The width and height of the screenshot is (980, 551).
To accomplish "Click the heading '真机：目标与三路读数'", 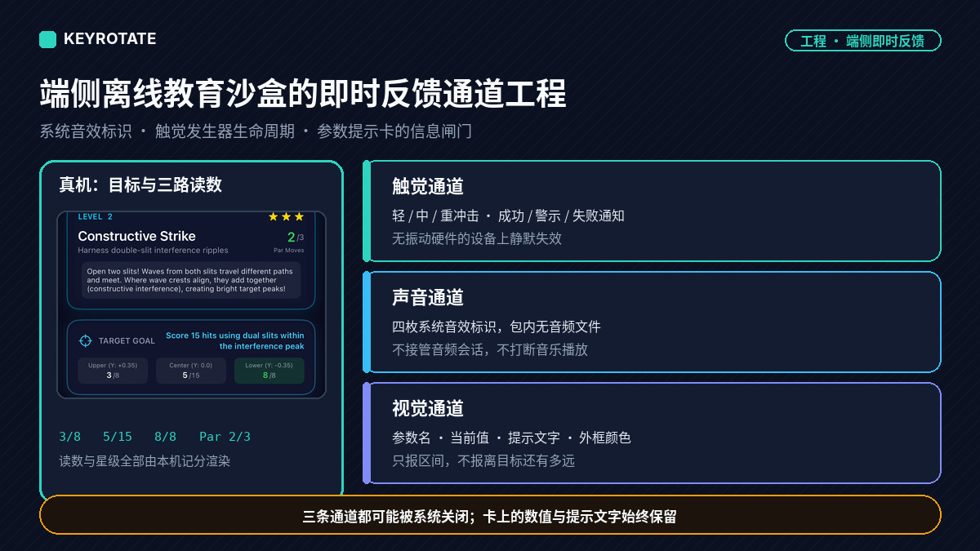I will [x=140, y=184].
